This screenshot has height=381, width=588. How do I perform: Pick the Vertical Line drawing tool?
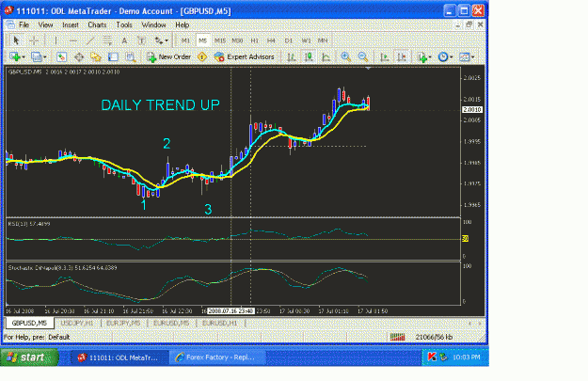click(x=56, y=40)
